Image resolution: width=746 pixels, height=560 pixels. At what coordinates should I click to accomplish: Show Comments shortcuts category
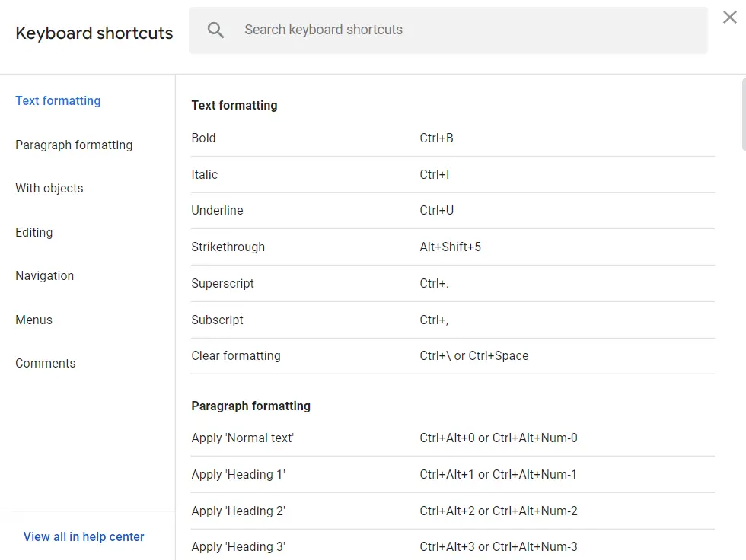(x=46, y=364)
